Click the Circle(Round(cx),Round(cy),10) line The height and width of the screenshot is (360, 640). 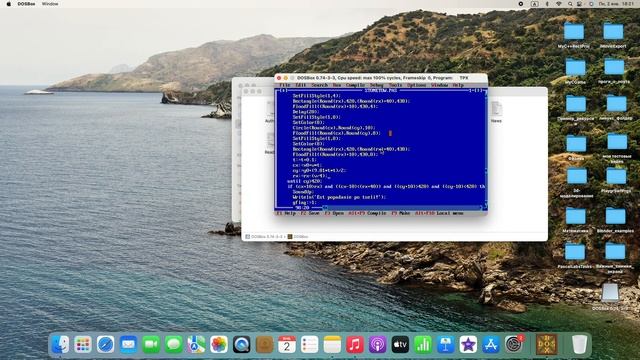point(333,128)
